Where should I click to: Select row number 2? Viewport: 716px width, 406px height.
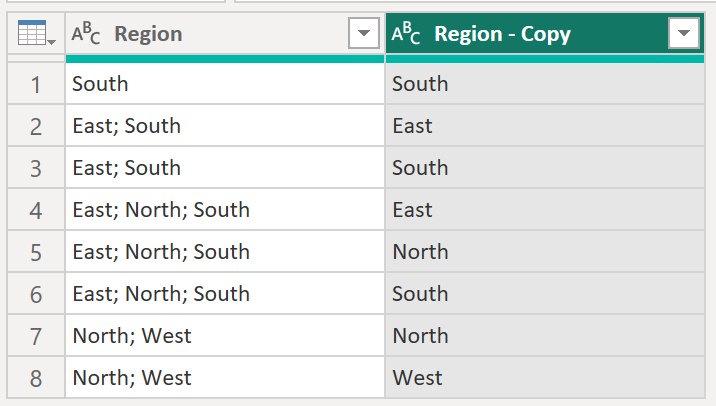pyautogui.click(x=36, y=126)
